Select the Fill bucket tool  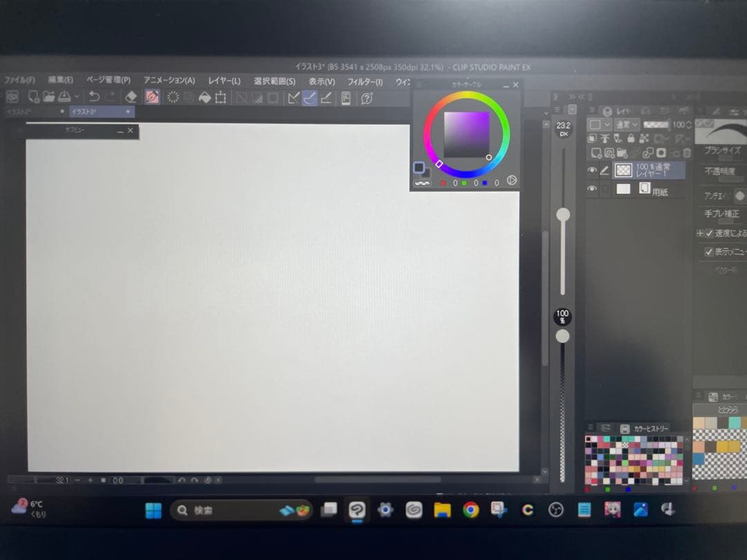tap(204, 97)
